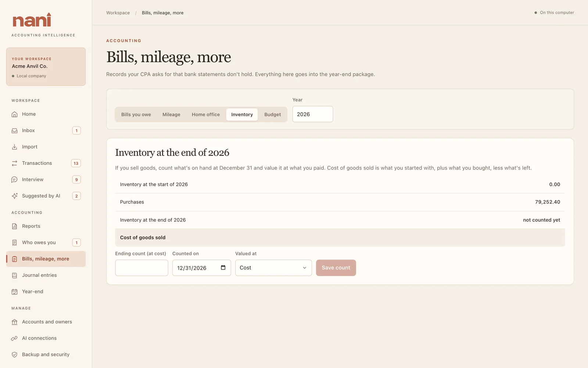Screen dimensions: 588x368
Task: Switch to the Bills you owe tab
Action: [136, 114]
